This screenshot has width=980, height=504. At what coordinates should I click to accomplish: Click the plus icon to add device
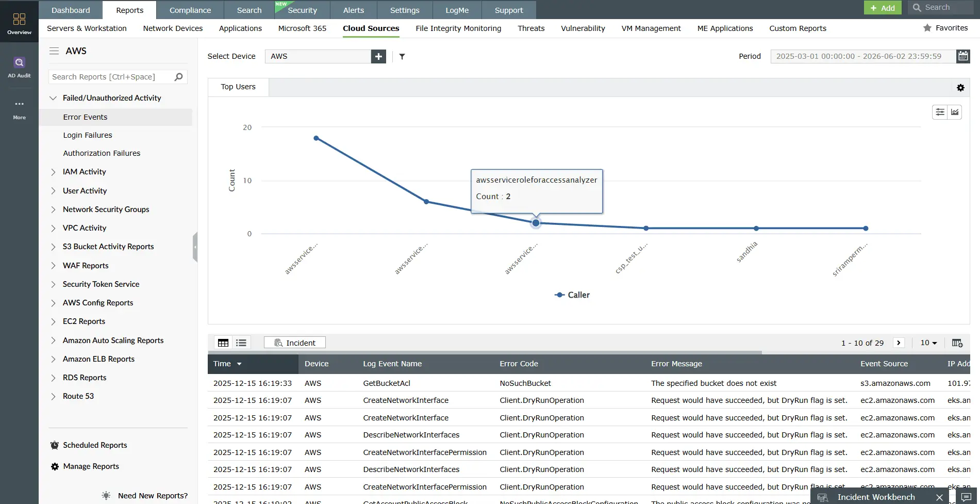[378, 56]
